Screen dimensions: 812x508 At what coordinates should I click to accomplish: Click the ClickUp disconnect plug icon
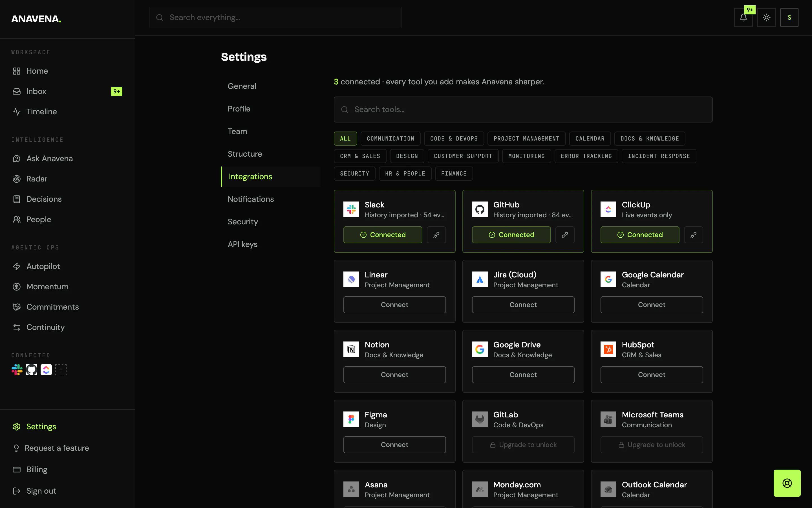click(x=693, y=235)
